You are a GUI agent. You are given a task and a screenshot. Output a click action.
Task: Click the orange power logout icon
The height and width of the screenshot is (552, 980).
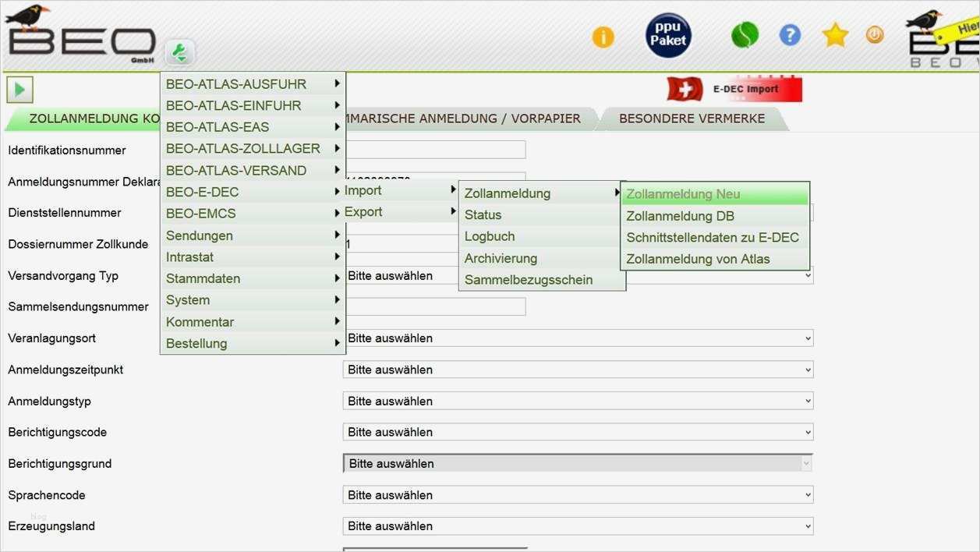point(874,35)
